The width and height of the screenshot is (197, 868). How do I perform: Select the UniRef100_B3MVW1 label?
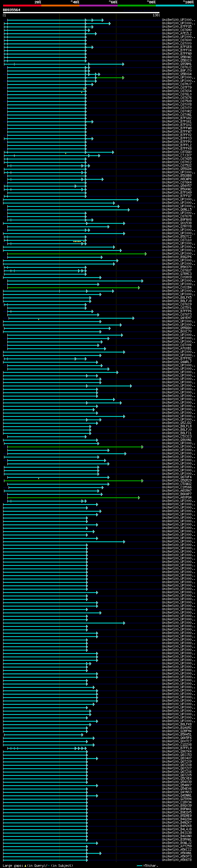[x=177, y=840]
